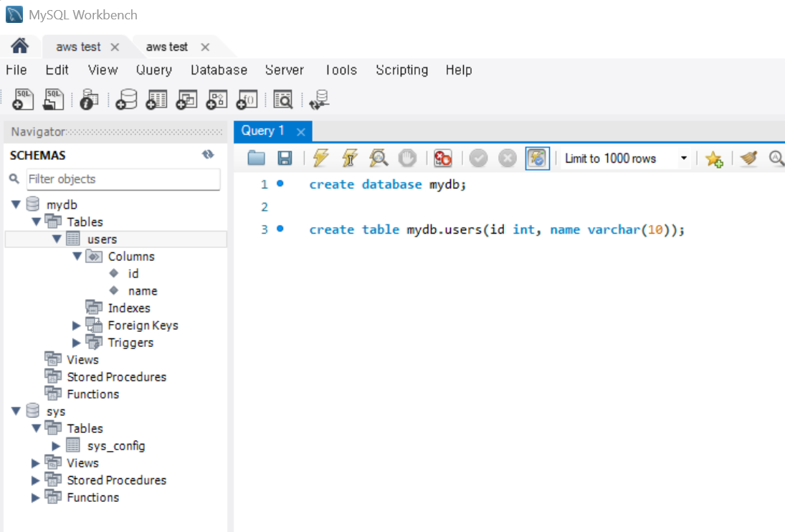Expand the sys Views folder
The height and width of the screenshot is (532, 785).
tap(35, 463)
